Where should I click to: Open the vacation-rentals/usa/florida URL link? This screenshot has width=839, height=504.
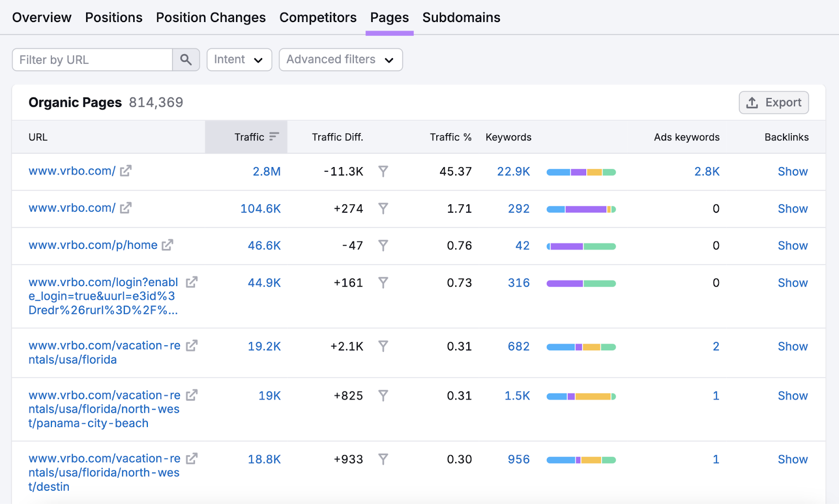(104, 353)
